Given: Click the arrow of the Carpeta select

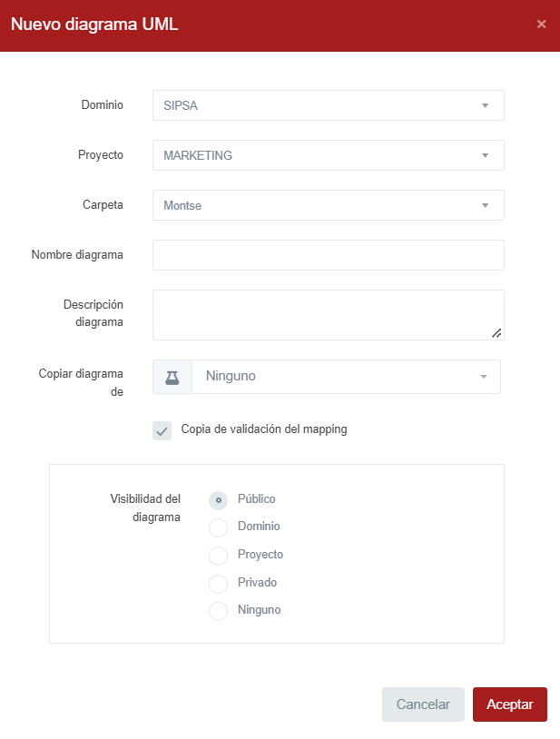Looking at the screenshot, I should click(x=485, y=205).
